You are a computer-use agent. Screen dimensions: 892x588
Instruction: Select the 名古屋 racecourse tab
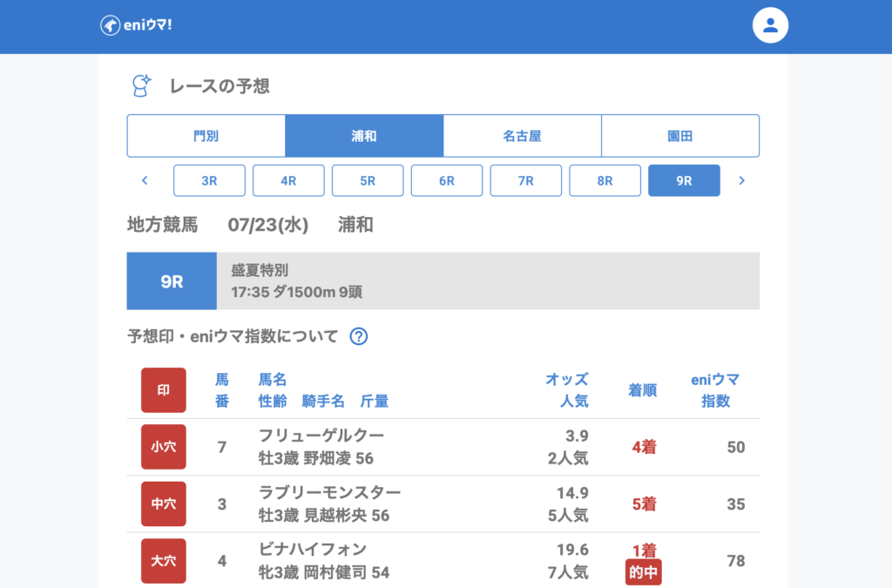point(522,136)
